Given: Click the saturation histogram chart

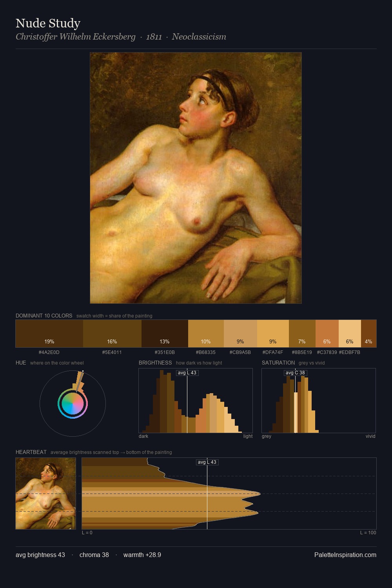Looking at the screenshot, I should click(319, 401).
